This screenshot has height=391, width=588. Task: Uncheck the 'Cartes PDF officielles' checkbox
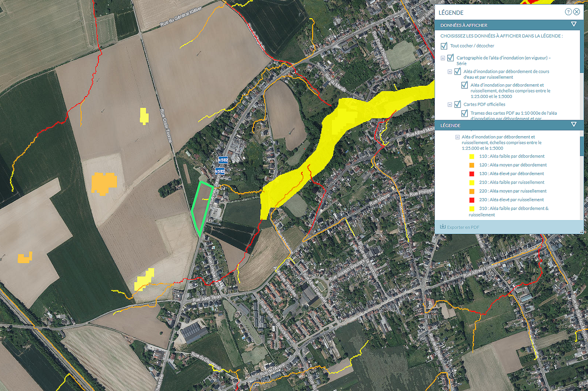click(x=457, y=104)
